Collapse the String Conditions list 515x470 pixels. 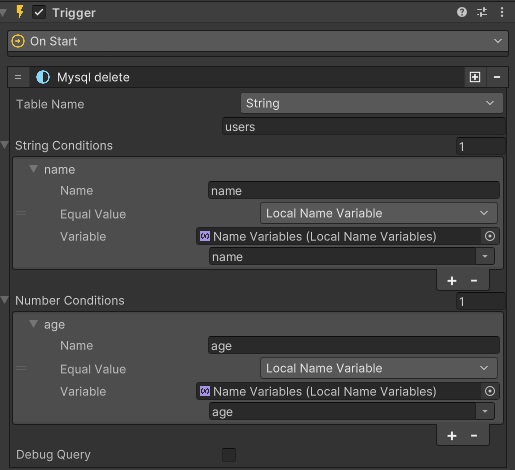coord(4,145)
